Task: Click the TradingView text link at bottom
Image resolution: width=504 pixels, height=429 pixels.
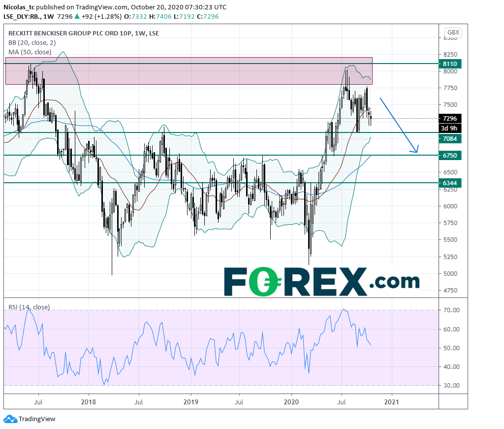Action: point(37,419)
